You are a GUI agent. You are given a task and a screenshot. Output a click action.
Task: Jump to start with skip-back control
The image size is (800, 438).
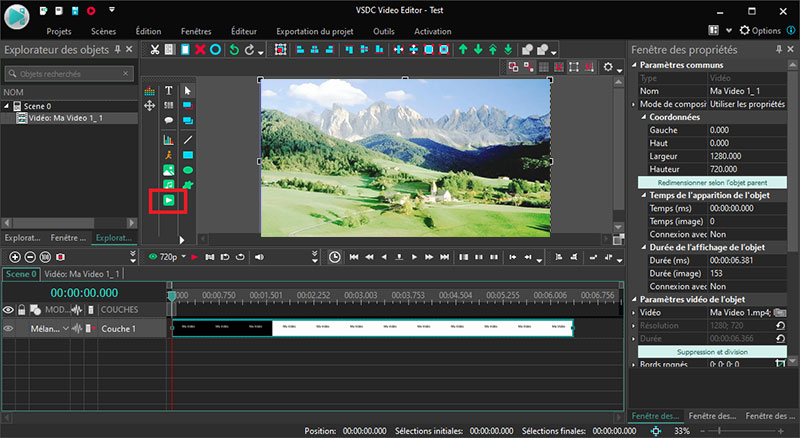tap(354, 257)
